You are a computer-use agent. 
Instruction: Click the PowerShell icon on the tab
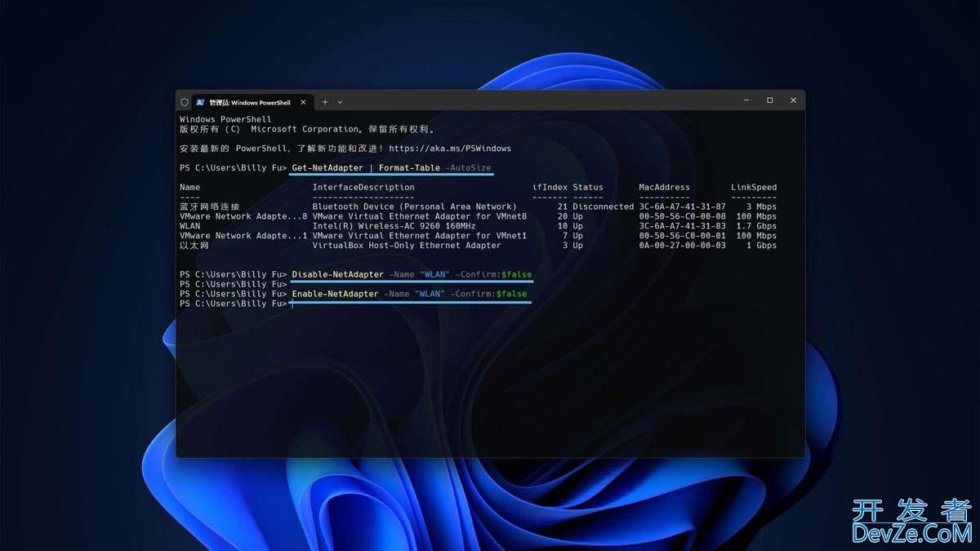click(200, 102)
